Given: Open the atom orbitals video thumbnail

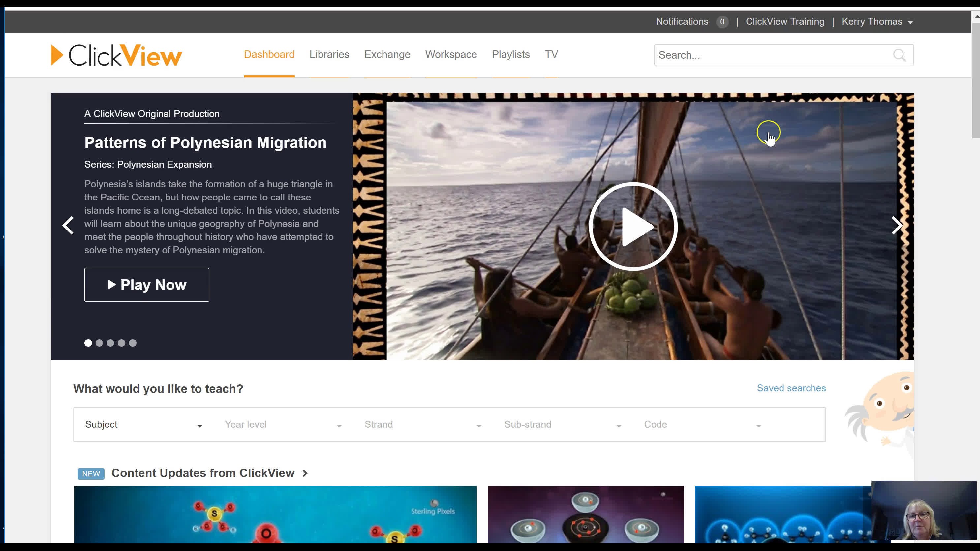Looking at the screenshot, I should pyautogui.click(x=586, y=514).
